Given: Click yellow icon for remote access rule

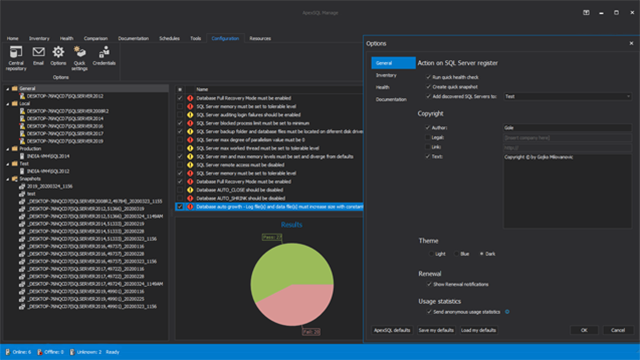Looking at the screenshot, I should coord(190,165).
